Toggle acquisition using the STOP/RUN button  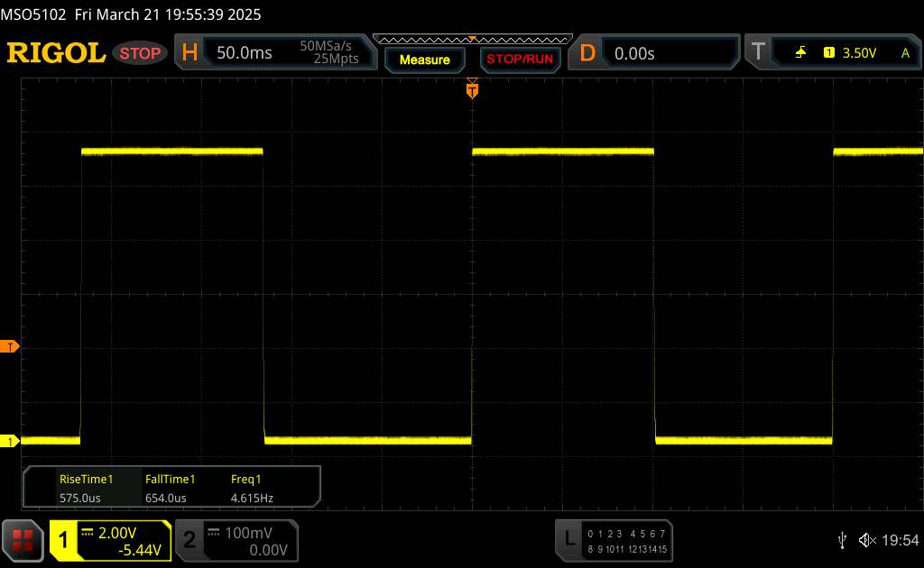tap(518, 60)
